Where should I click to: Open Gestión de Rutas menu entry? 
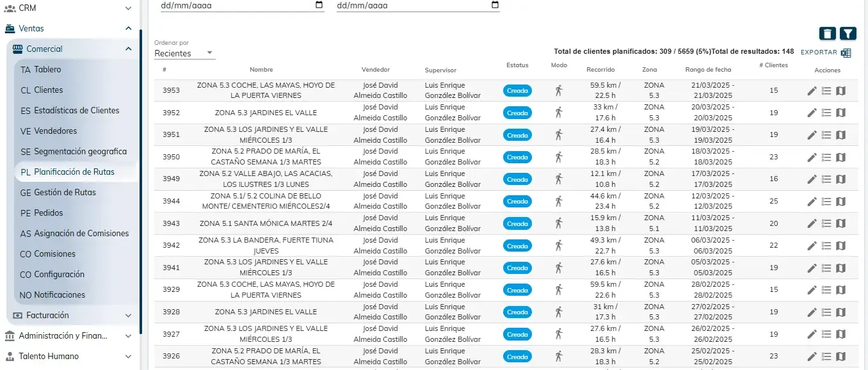pyautogui.click(x=68, y=192)
